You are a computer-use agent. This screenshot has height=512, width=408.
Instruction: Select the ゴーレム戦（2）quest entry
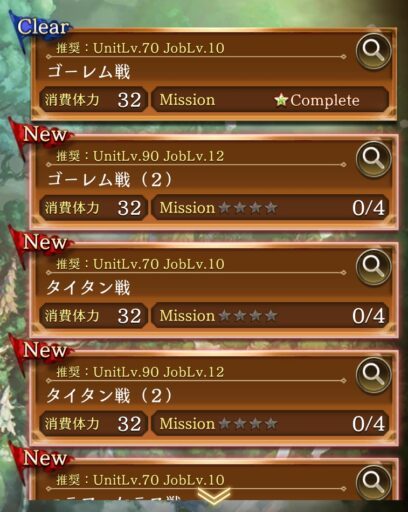pos(214,182)
